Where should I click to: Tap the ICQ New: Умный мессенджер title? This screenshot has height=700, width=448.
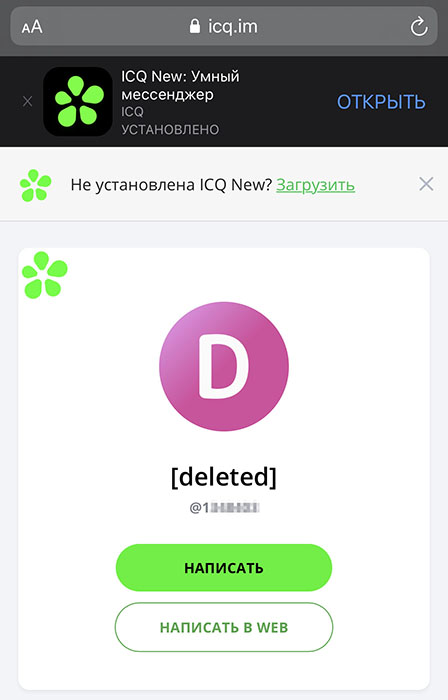pos(180,85)
